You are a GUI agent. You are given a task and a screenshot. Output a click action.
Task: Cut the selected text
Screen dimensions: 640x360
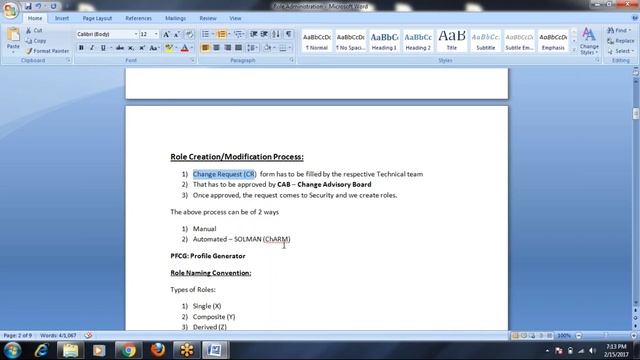click(34, 31)
